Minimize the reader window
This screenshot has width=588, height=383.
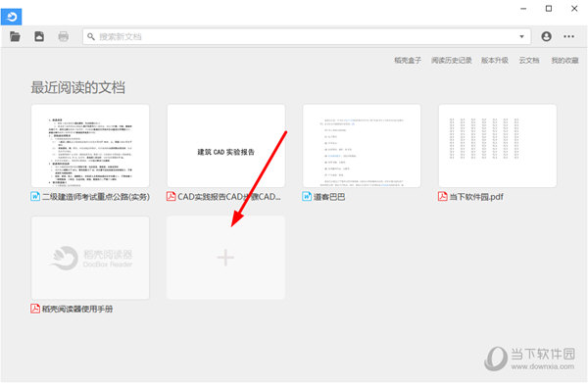pyautogui.click(x=523, y=8)
